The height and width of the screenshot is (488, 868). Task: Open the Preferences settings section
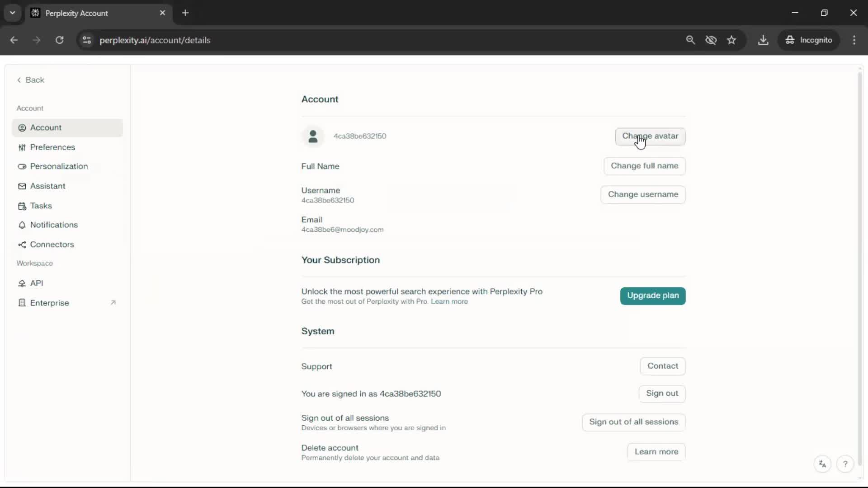[52, 147]
